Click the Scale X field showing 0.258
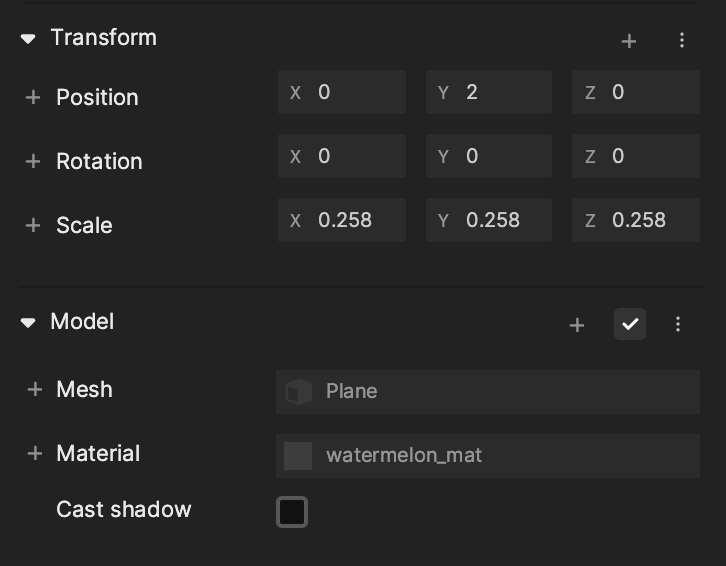This screenshot has width=726, height=566. 342,220
